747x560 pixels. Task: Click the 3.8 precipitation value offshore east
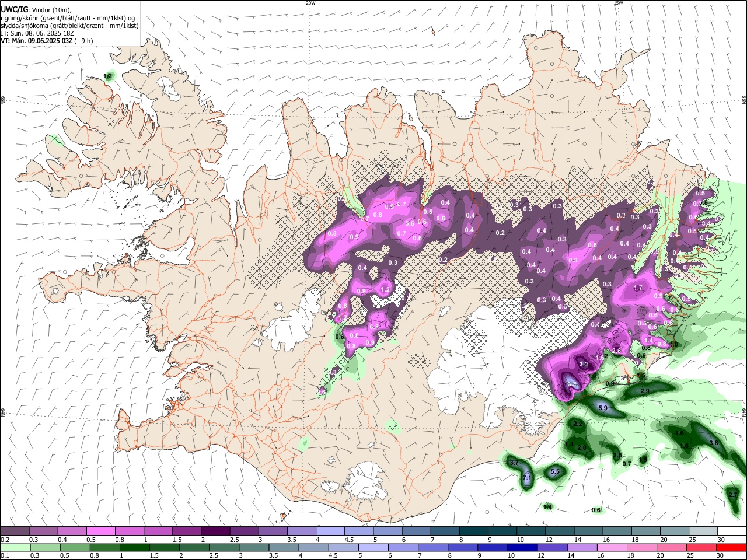[713, 443]
